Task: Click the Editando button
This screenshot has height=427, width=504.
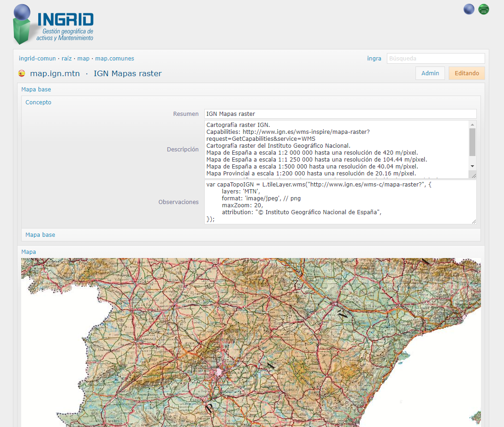Action: pyautogui.click(x=467, y=73)
